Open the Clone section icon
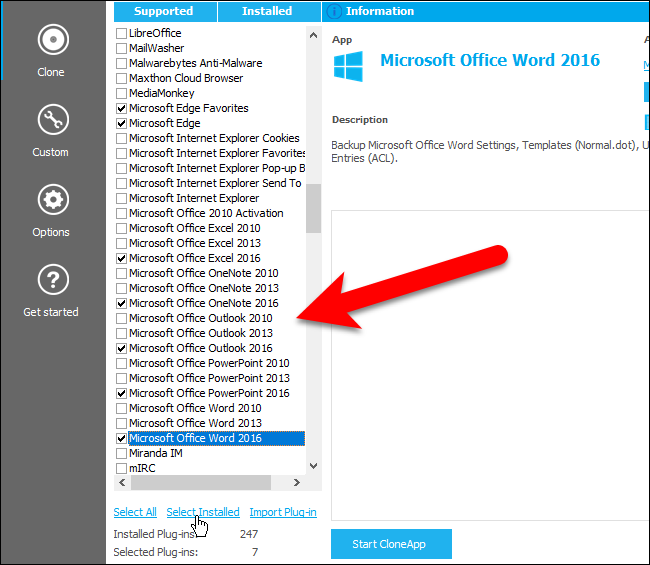Viewport: 650px width, 565px height. pos(53,40)
